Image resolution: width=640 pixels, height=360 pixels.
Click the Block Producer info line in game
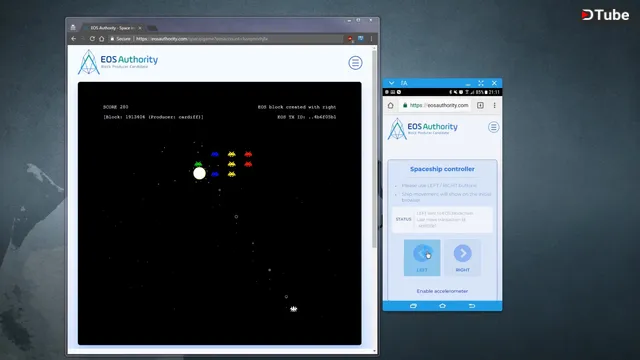tap(153, 117)
